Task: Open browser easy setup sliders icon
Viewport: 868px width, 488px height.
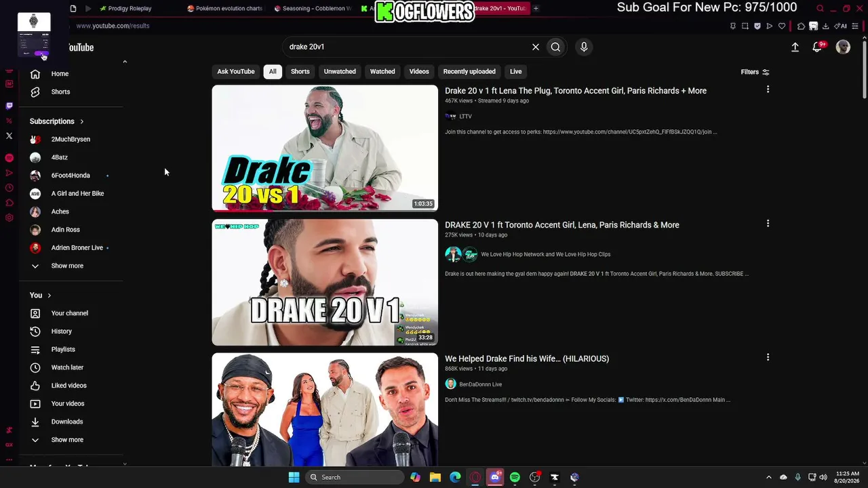Action: click(x=856, y=26)
